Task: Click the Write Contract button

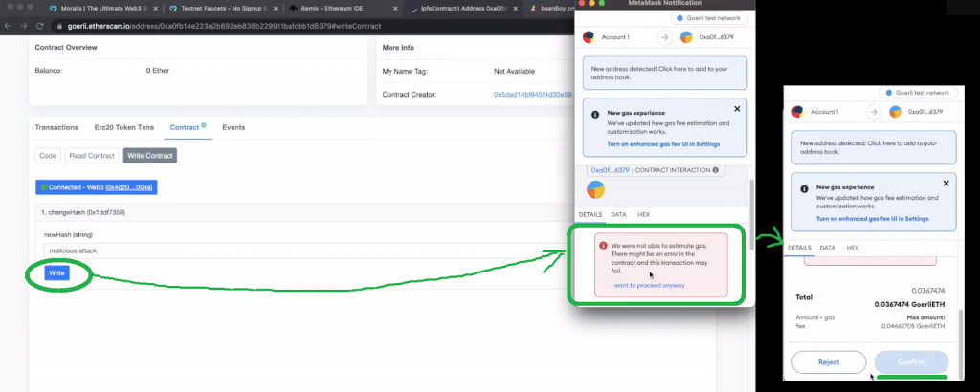Action: pos(150,156)
